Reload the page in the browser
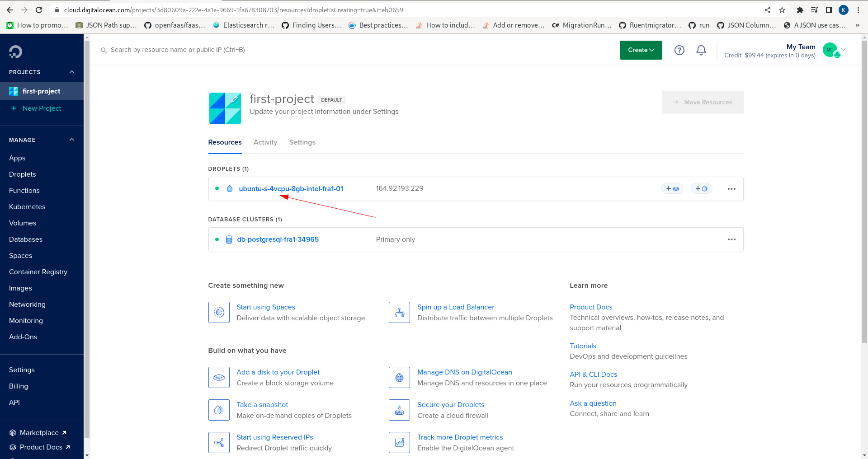Screen dimensions: 868x459 (x=39, y=10)
